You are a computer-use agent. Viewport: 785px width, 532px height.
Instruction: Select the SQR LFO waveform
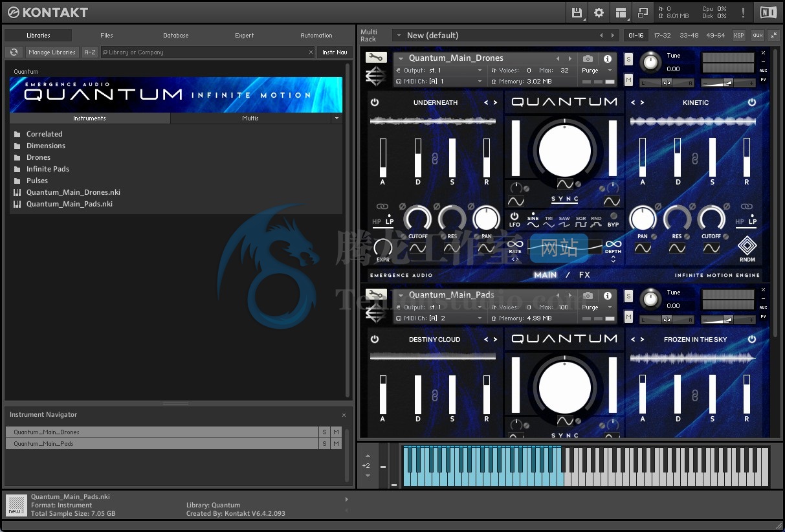pos(580,221)
